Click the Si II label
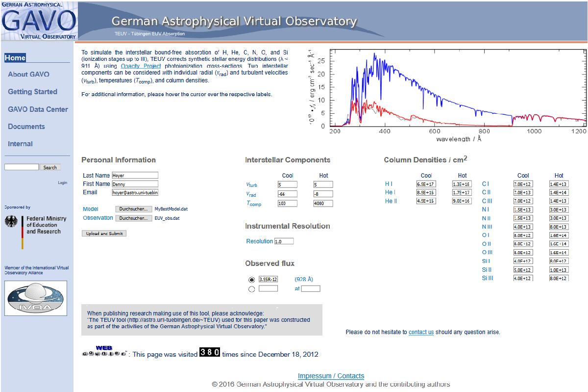This screenshot has width=588, height=392. (x=487, y=270)
